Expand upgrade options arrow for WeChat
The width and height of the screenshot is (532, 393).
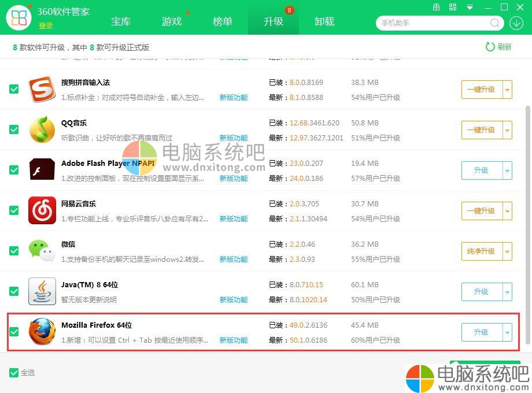click(507, 251)
